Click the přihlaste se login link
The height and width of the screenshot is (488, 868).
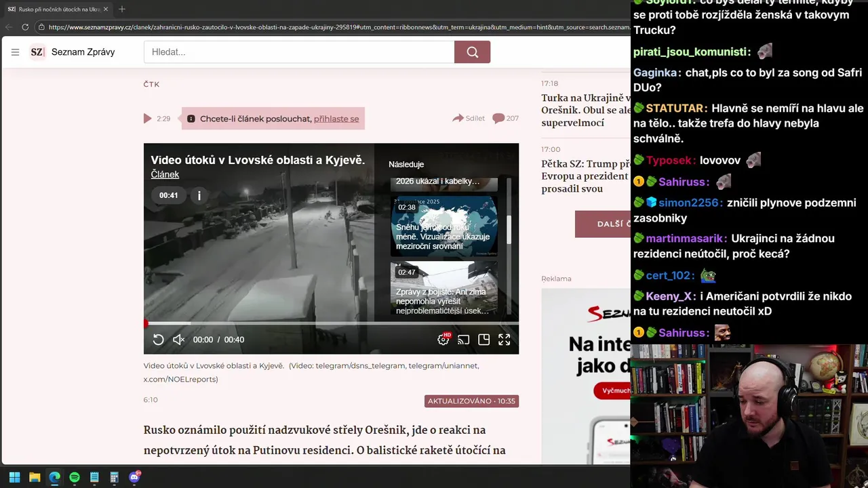pos(336,119)
